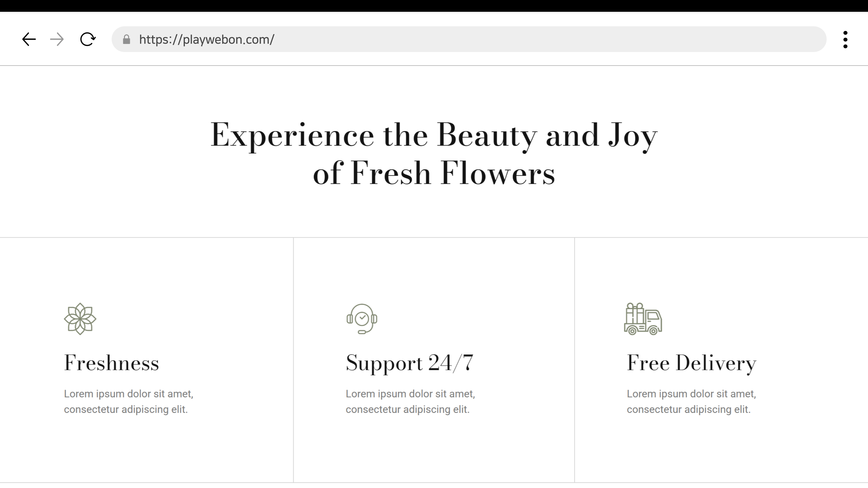Click the Support 24/7 heading
The height and width of the screenshot is (488, 868).
[x=409, y=363]
